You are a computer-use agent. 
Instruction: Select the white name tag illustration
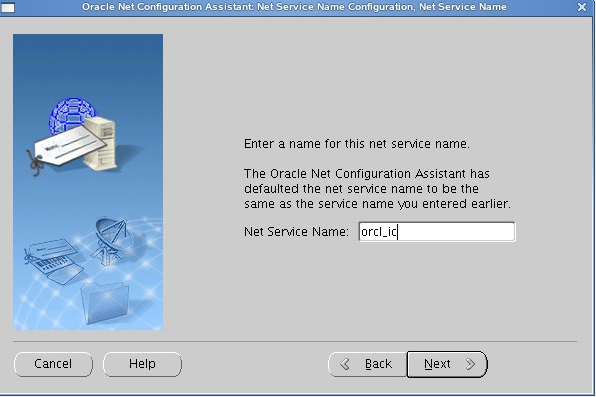click(70, 146)
